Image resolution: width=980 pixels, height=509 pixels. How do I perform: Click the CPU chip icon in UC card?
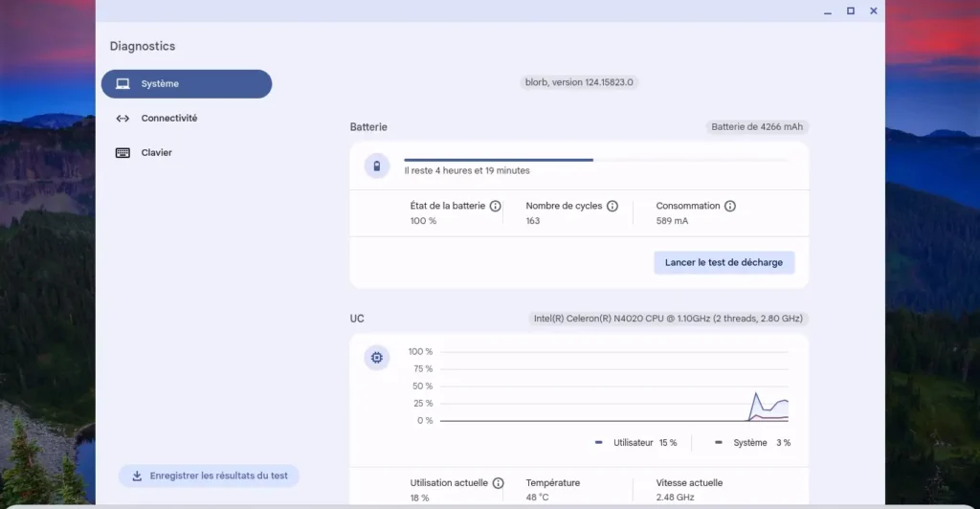click(377, 358)
